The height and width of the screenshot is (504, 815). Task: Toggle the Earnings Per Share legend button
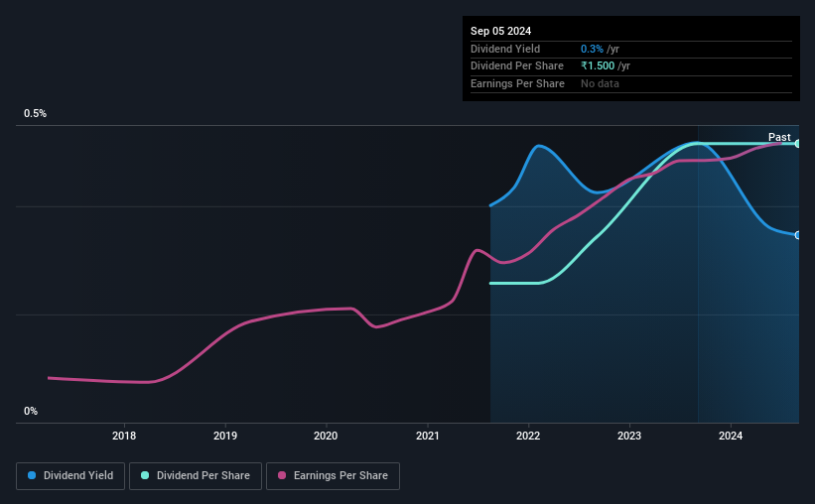pos(333,476)
